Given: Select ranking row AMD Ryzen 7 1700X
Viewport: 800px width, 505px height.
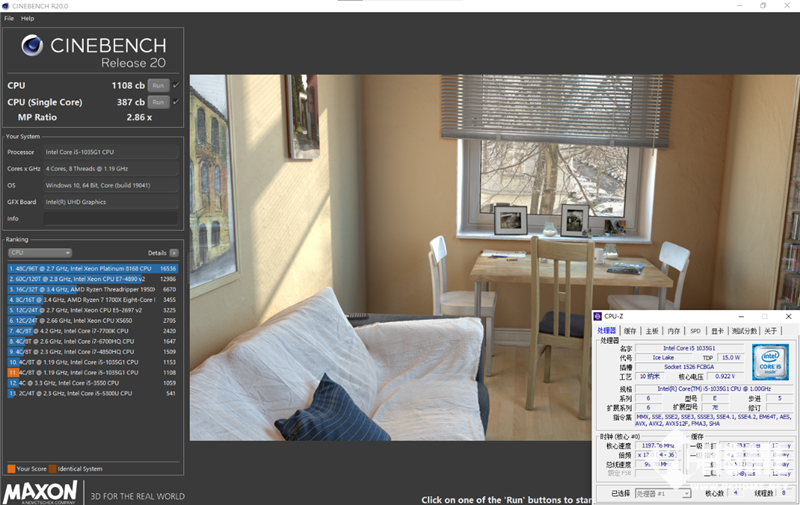Looking at the screenshot, I should pos(92,300).
